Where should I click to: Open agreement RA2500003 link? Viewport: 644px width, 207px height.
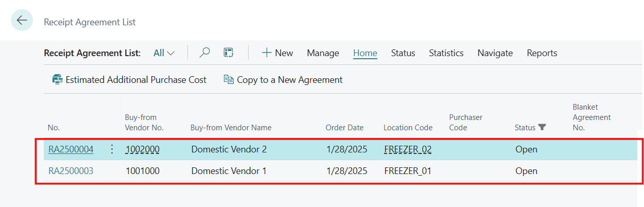71,170
